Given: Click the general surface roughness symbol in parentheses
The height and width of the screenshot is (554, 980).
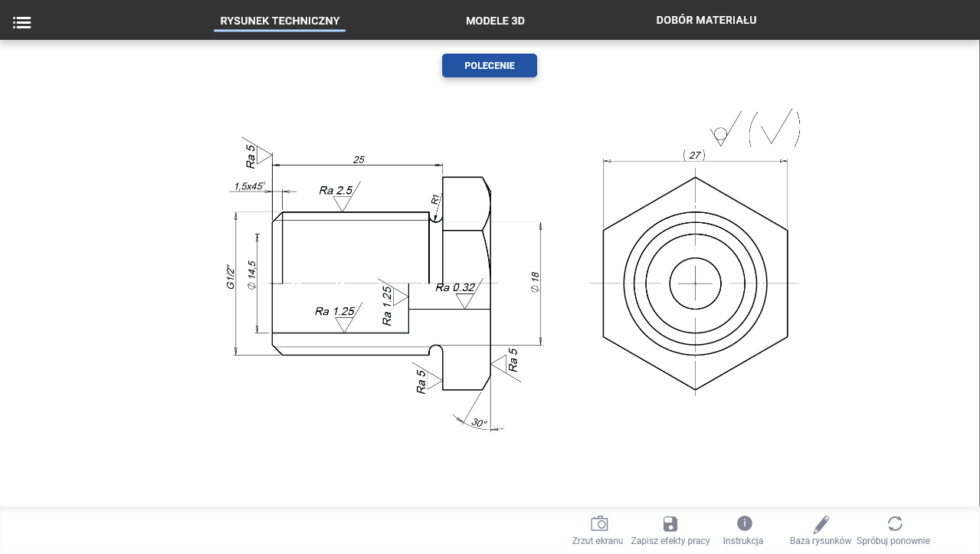Looking at the screenshot, I should pyautogui.click(x=774, y=129).
